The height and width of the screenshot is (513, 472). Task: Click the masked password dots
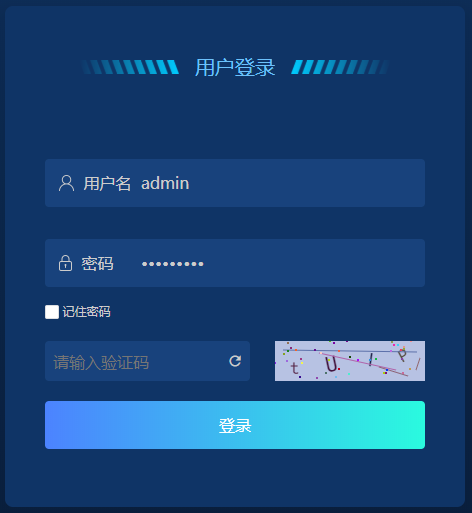click(x=173, y=264)
